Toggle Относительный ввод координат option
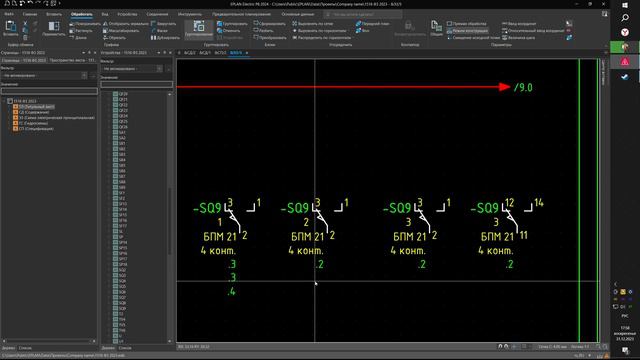This screenshot has width=640, height=360. pyautogui.click(x=533, y=31)
